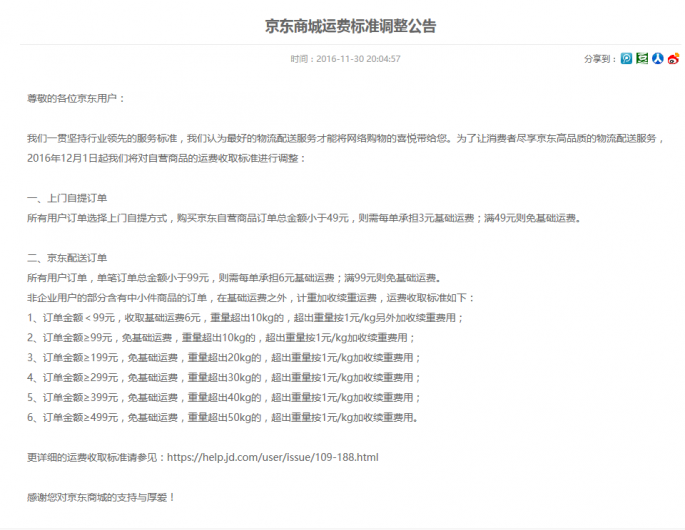Click the heading 一、上门自提订单
The height and width of the screenshot is (530, 685).
(67, 198)
